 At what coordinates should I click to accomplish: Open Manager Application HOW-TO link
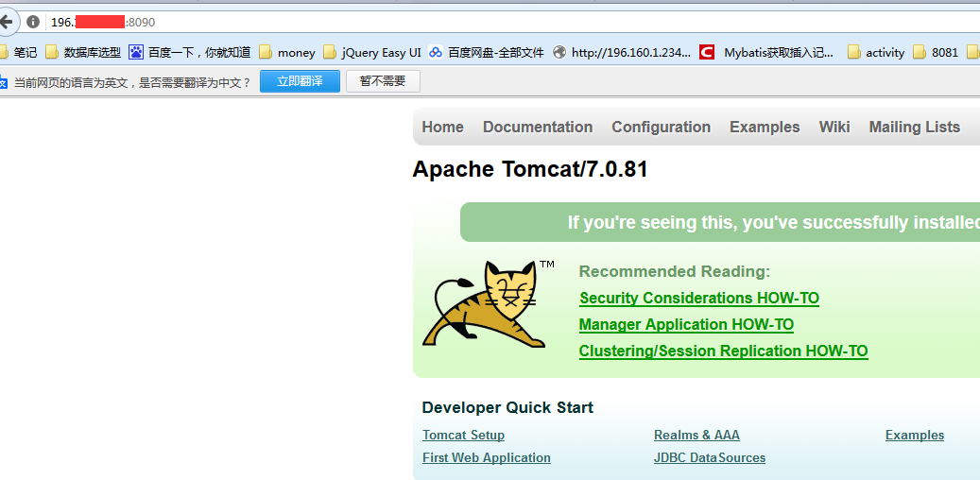[x=686, y=325]
